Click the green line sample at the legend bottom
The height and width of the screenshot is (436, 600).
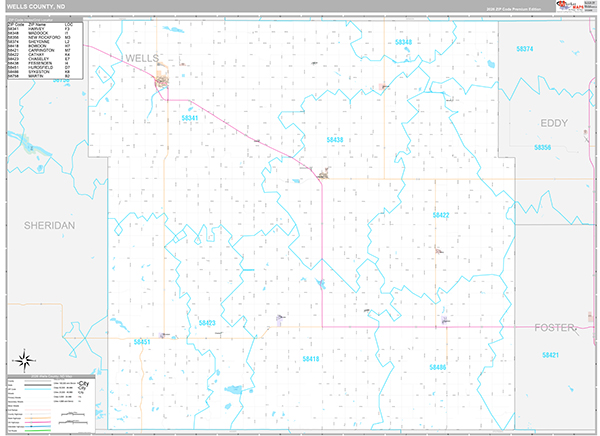coord(38,431)
